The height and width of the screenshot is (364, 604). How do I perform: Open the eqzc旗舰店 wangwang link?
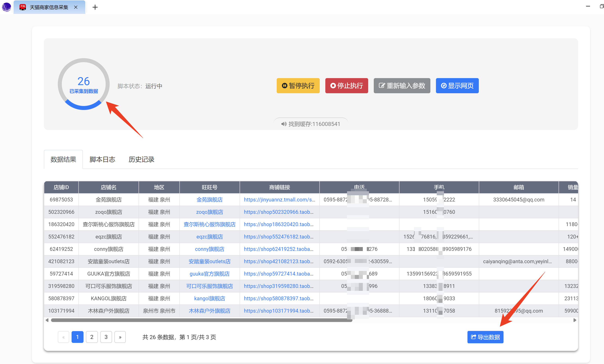[210, 237]
